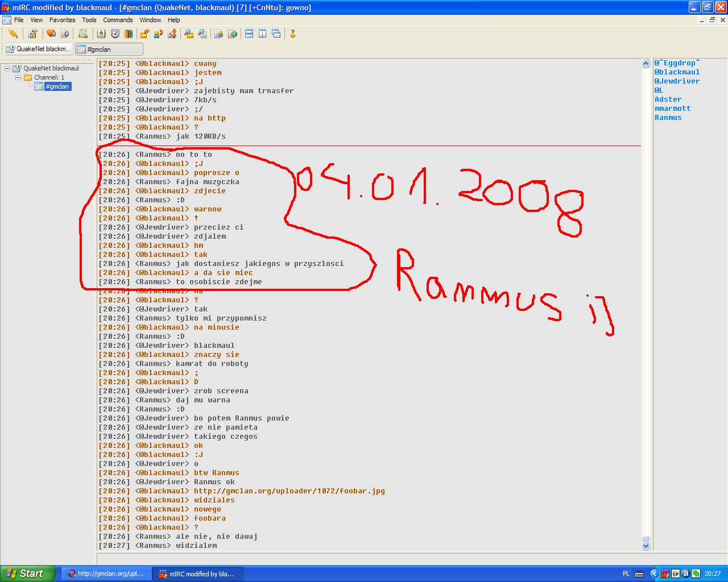The image size is (728, 582).
Task: Open the Commands menu
Action: [x=118, y=20]
